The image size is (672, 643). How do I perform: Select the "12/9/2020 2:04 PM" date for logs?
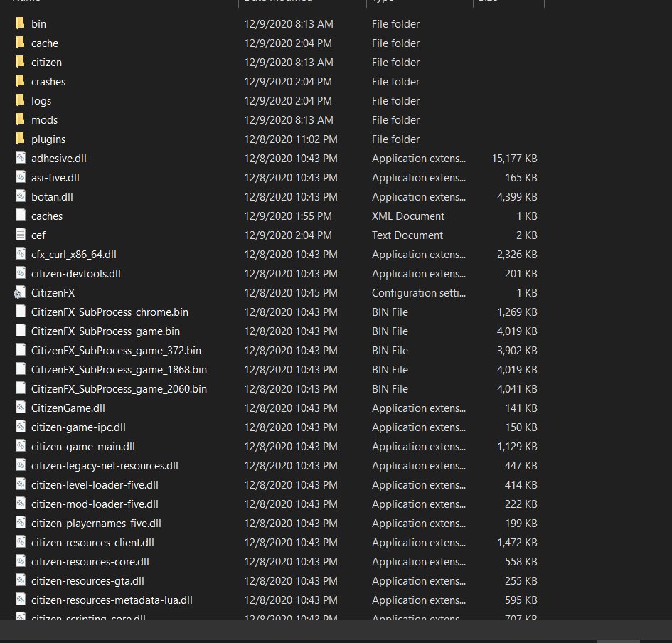[288, 101]
